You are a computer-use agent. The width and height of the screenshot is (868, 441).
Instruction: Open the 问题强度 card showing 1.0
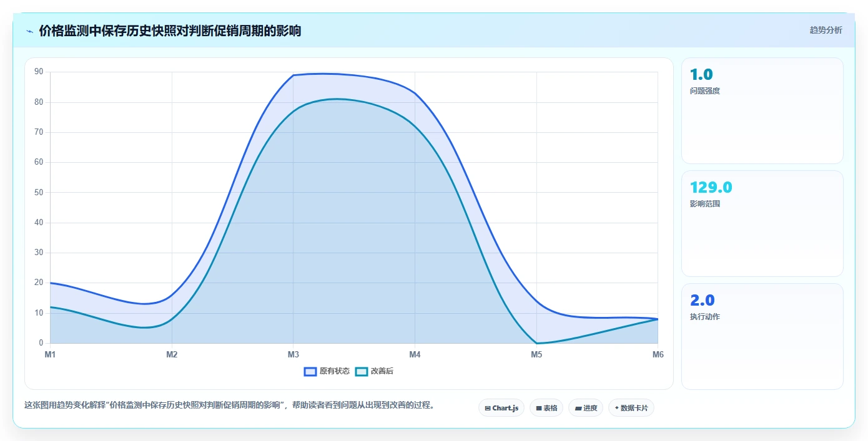[x=762, y=111]
